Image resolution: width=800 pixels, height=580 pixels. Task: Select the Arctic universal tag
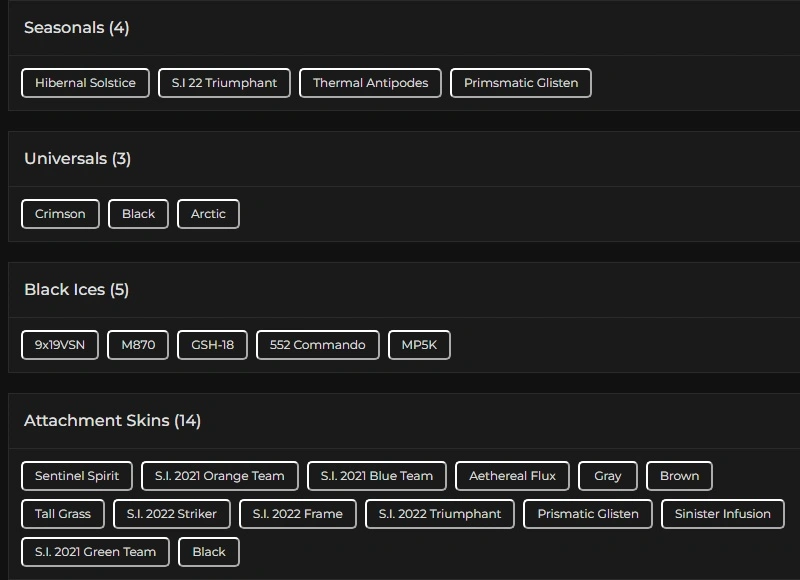[x=208, y=214]
